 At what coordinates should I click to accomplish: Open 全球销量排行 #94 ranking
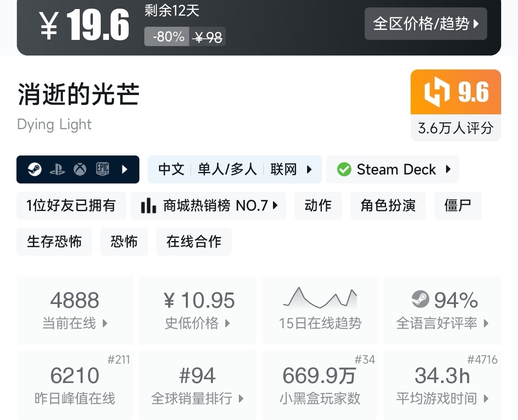[197, 385]
